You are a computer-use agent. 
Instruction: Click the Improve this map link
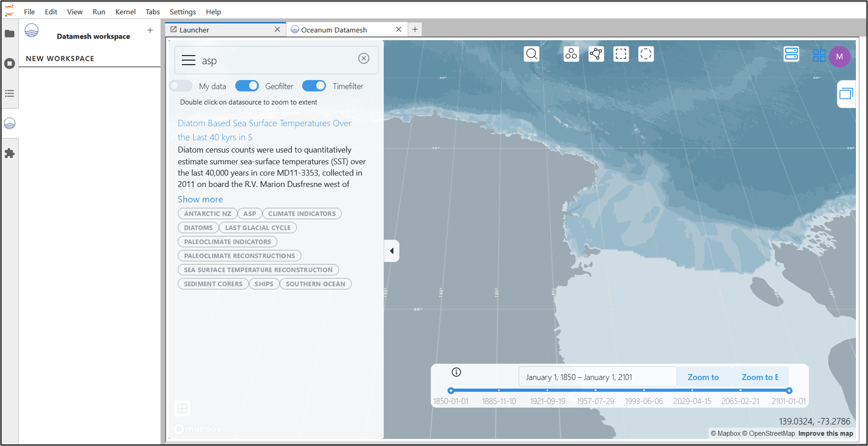[x=826, y=433]
